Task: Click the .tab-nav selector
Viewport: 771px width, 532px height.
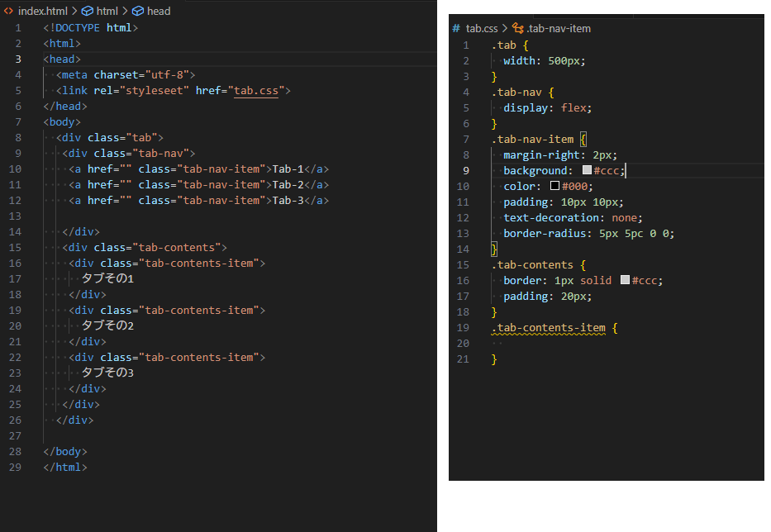Action: coord(516,92)
